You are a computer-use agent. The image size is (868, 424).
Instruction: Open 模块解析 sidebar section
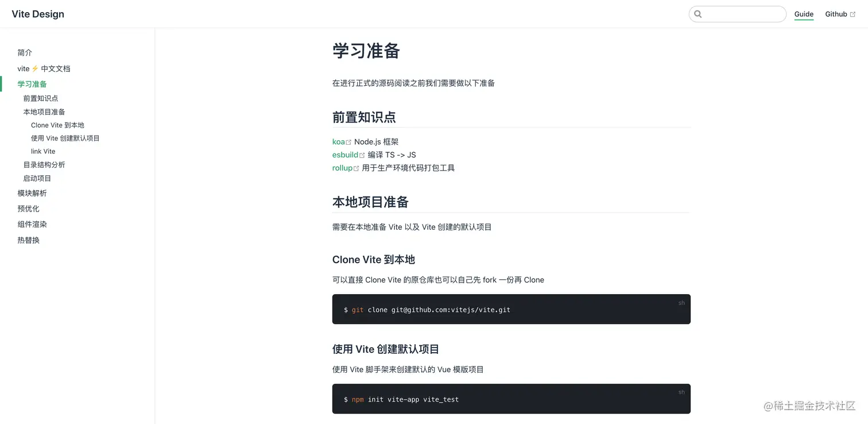[32, 193]
